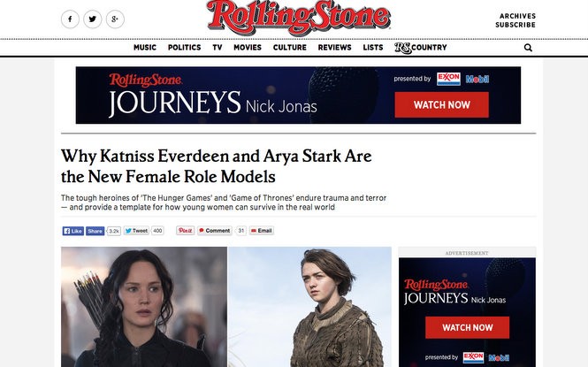Tweet this article
This screenshot has height=367, width=588.
[x=136, y=231]
